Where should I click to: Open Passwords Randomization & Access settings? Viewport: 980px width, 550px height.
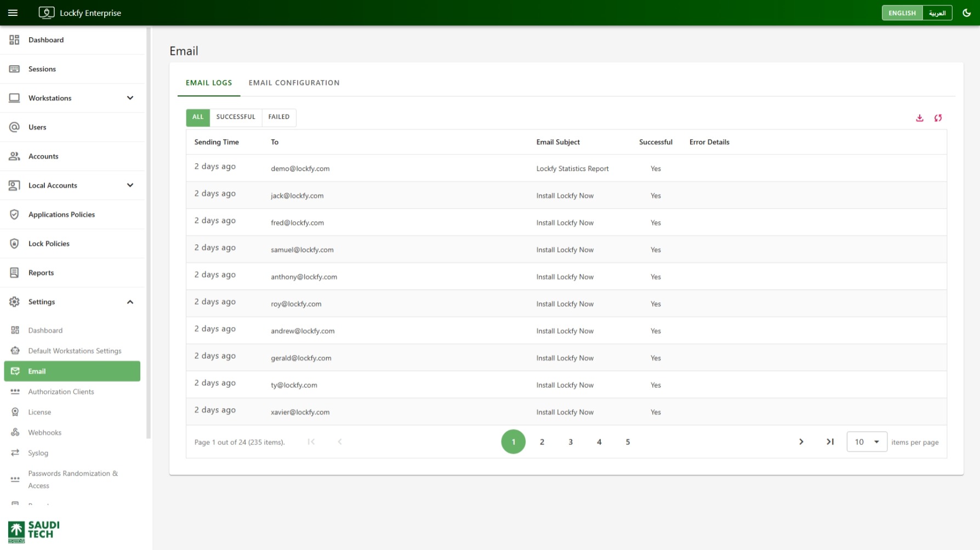[72, 479]
